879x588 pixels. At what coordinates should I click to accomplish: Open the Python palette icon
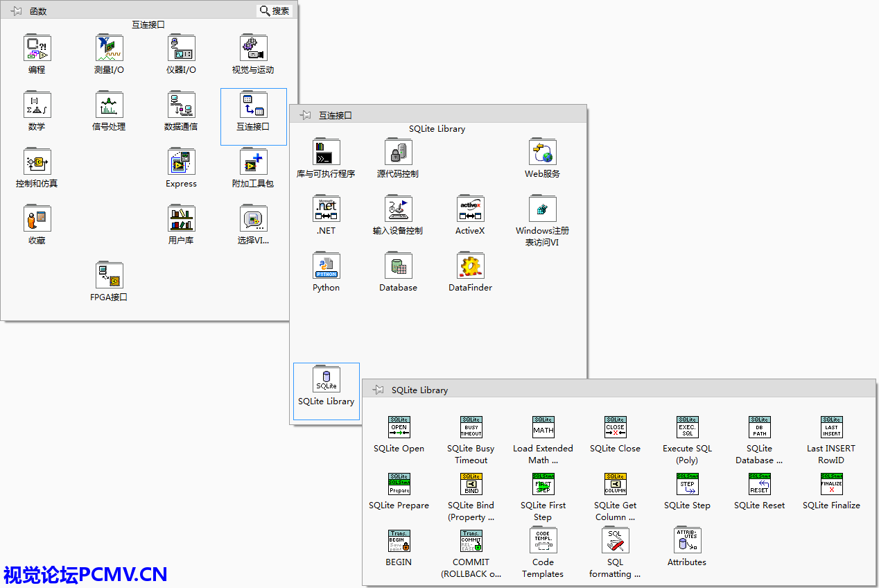tap(327, 266)
